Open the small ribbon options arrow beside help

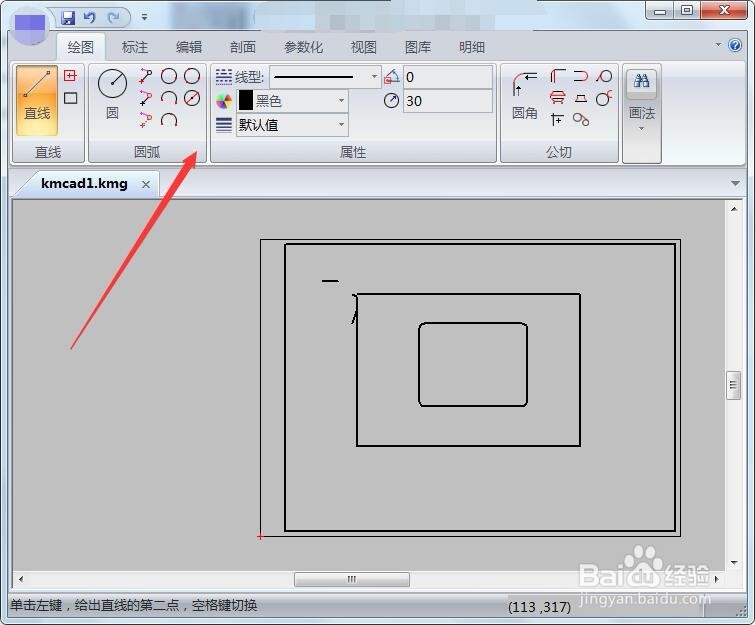pos(718,45)
